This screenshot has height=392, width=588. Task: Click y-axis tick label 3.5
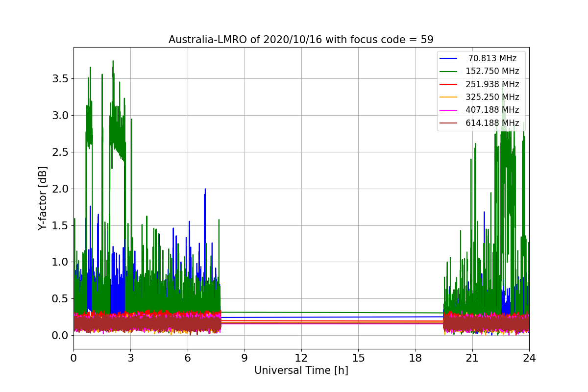point(59,79)
